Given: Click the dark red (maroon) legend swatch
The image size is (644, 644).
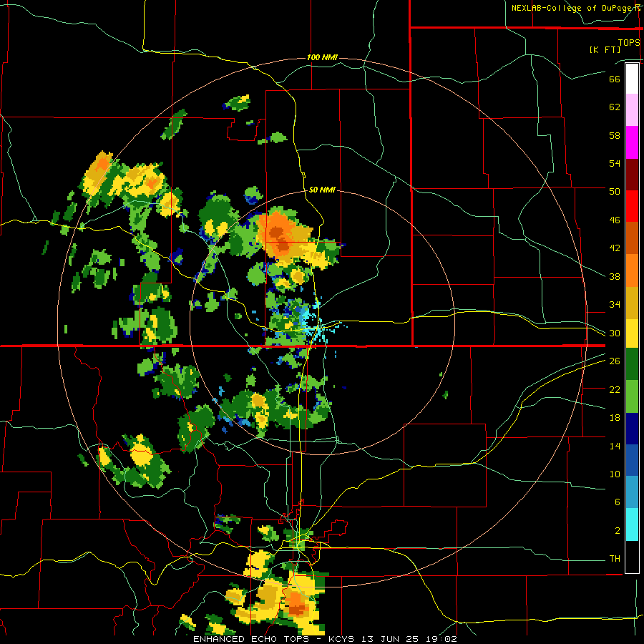Looking at the screenshot, I should (632, 174).
